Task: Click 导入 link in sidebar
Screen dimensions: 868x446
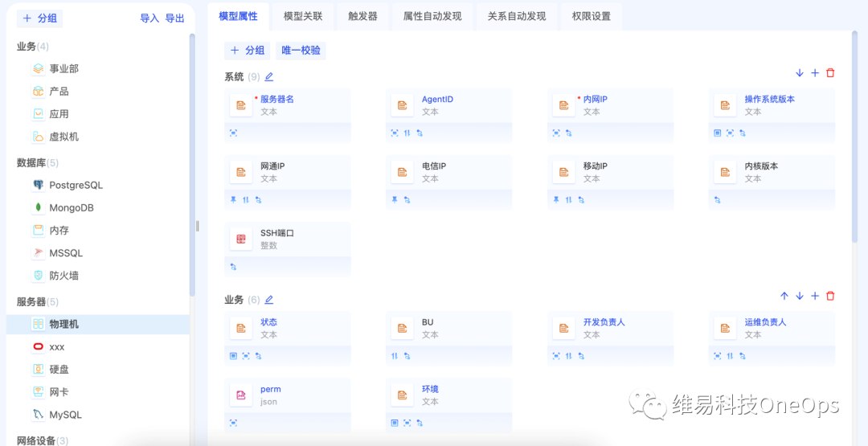Action: pos(149,18)
